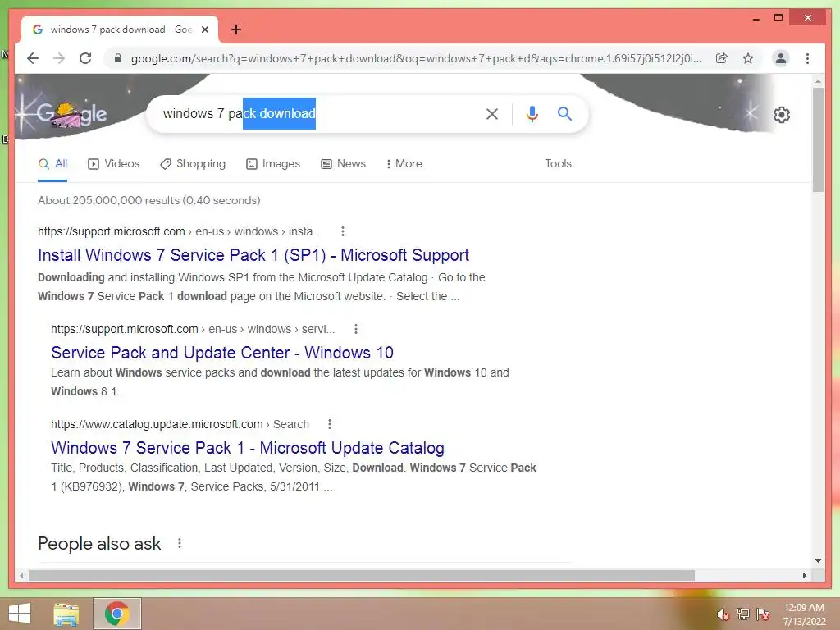Open network tray icon
The height and width of the screenshot is (630, 840).
[x=743, y=614]
